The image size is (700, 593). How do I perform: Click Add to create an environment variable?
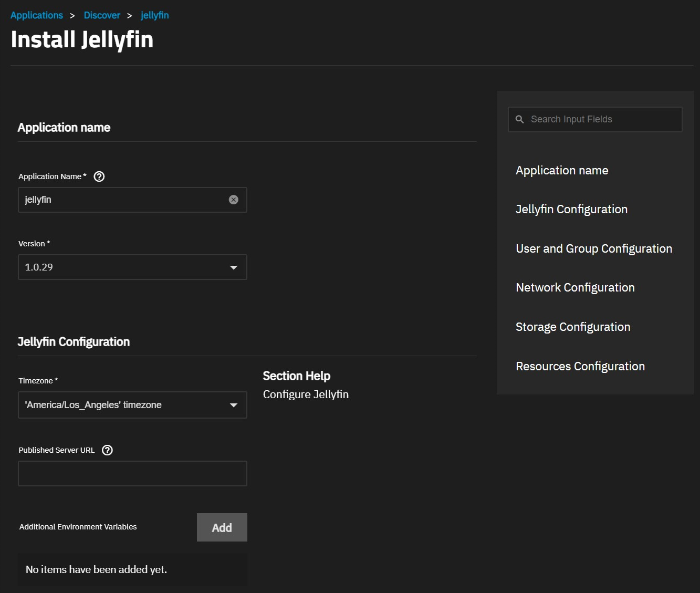pos(222,527)
